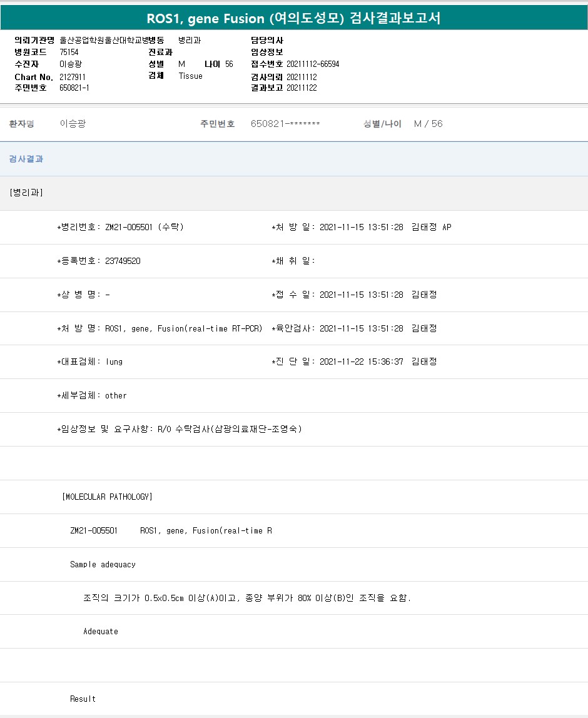Select the 병리과 department value in the header
Viewport: 588px width, 718px height.
tap(190, 40)
